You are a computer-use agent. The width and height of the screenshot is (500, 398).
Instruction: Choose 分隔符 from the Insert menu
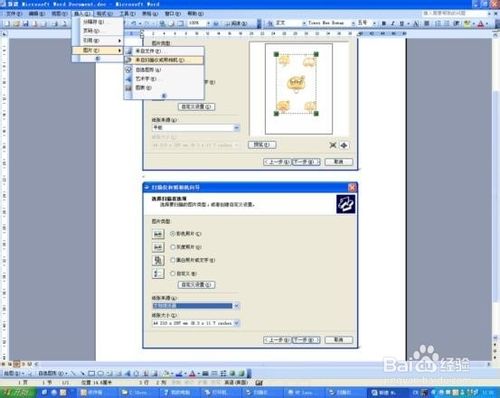[98, 22]
